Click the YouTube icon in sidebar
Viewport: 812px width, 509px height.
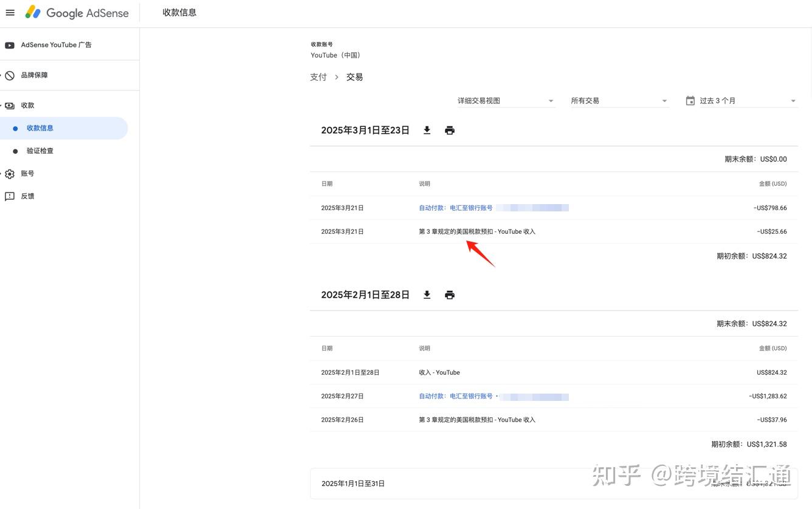pyautogui.click(x=10, y=45)
